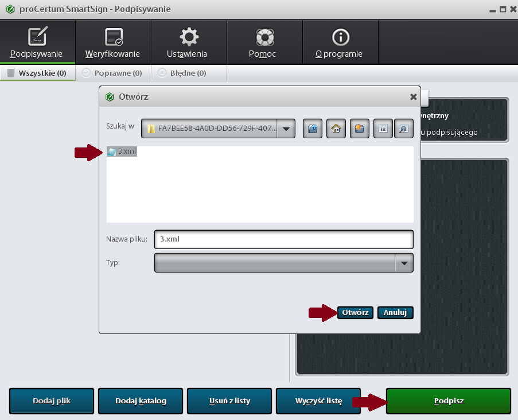Image resolution: width=518 pixels, height=420 pixels.
Task: Go up one folder level
Action: click(x=313, y=129)
